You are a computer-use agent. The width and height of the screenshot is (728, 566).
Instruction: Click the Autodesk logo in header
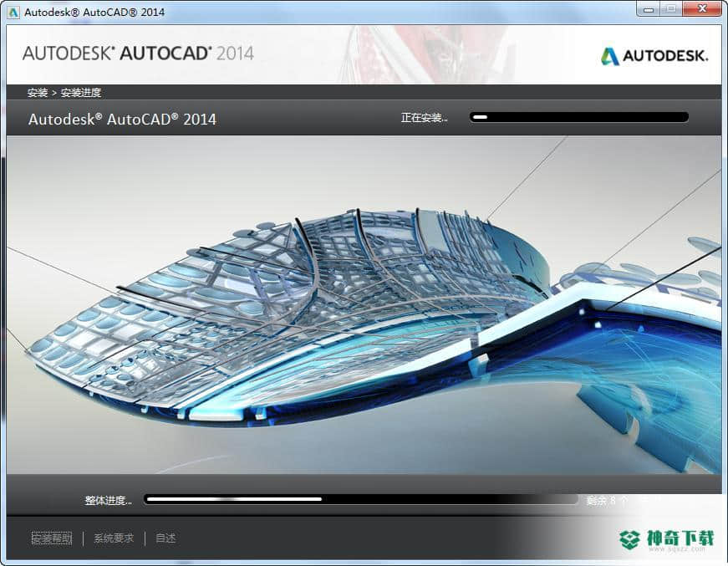tap(654, 56)
